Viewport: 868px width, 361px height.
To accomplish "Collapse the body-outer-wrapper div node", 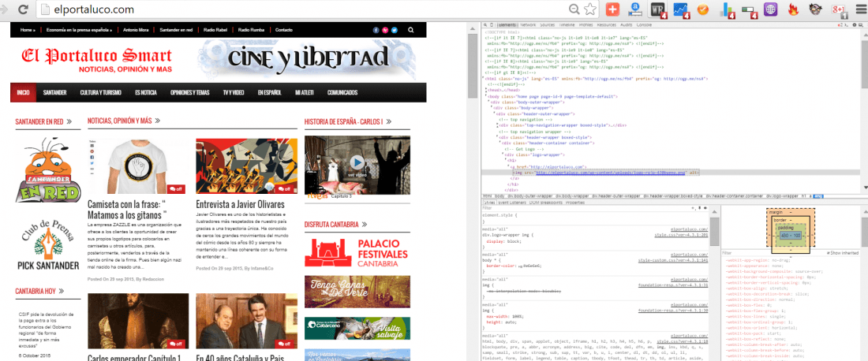I will [x=488, y=102].
